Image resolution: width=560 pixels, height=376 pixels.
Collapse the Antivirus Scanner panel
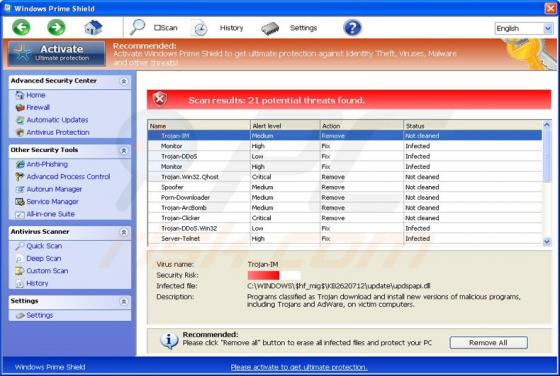pyautogui.click(x=124, y=232)
